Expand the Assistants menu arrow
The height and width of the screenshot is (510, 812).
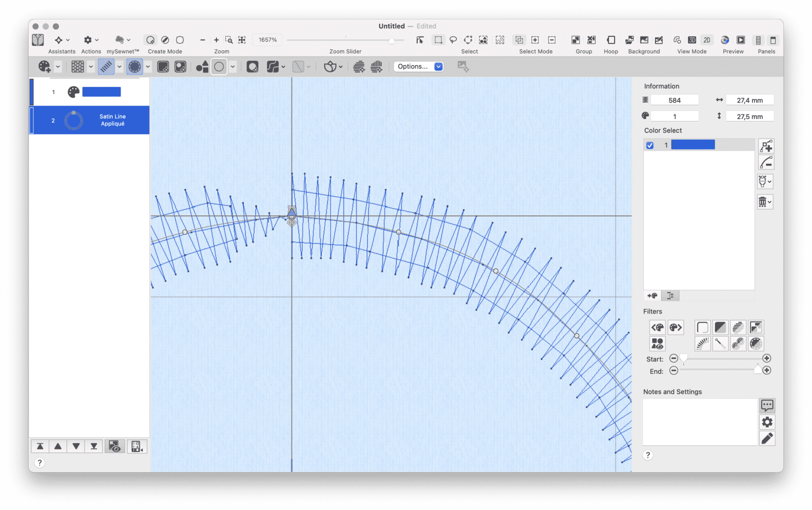coord(68,40)
